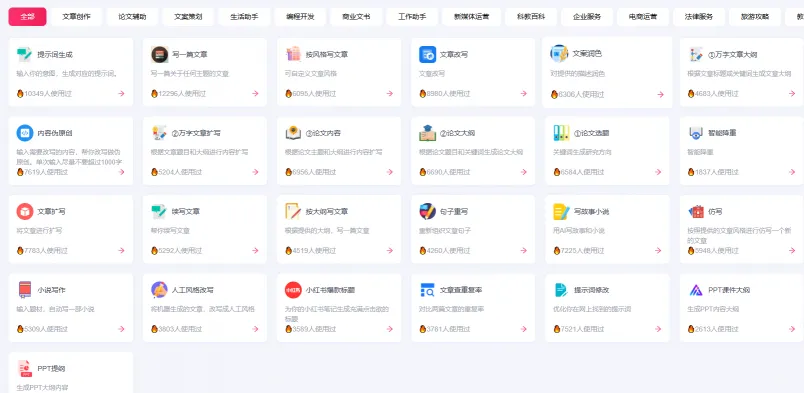
Task: Switch to the 生活助手 tab
Action: click(x=244, y=16)
